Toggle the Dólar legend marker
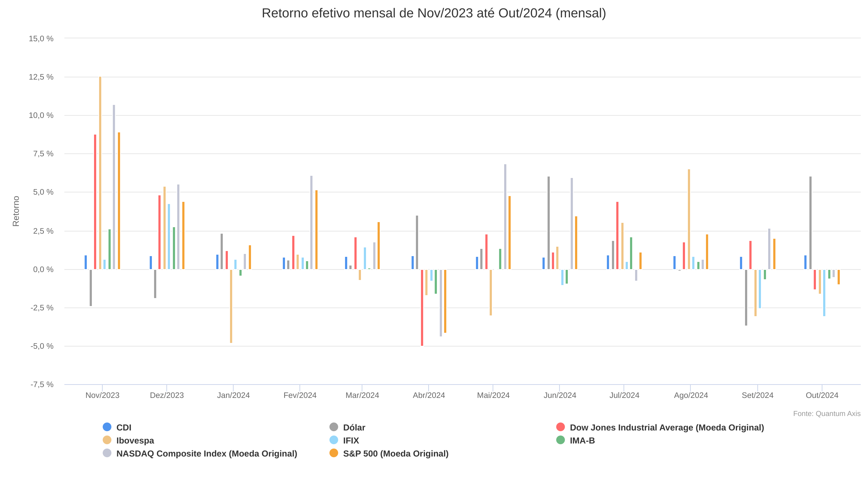Viewport: 868px width, 484px height. pyautogui.click(x=334, y=427)
